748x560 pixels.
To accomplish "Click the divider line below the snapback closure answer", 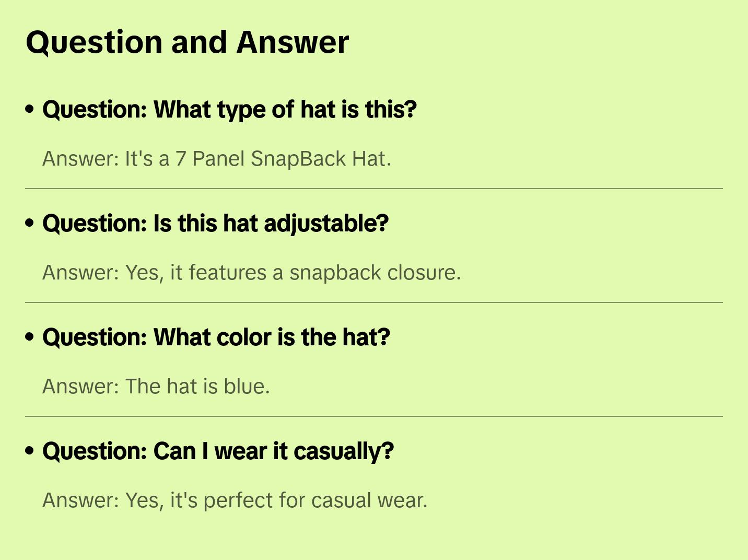I will (x=374, y=302).
